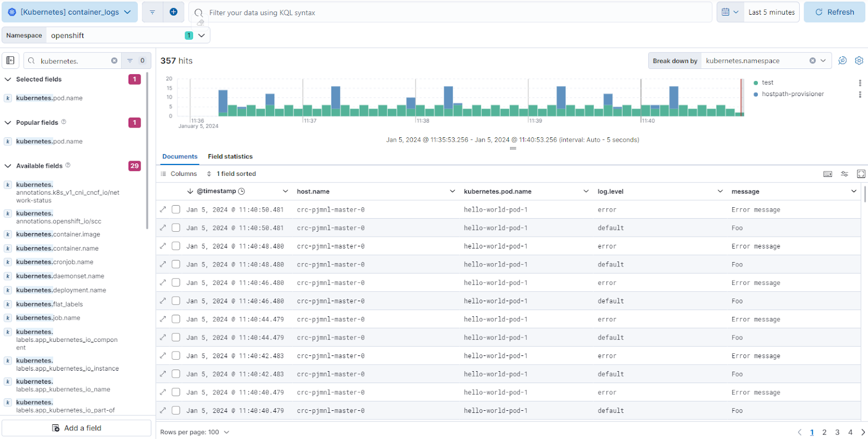Select the first document row checkbox
The width and height of the screenshot is (868, 439).
(x=176, y=209)
